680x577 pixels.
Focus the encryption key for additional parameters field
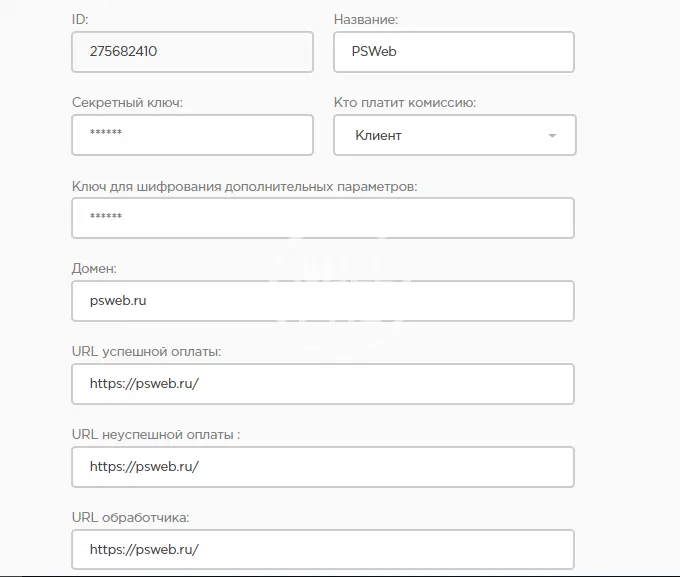point(322,218)
